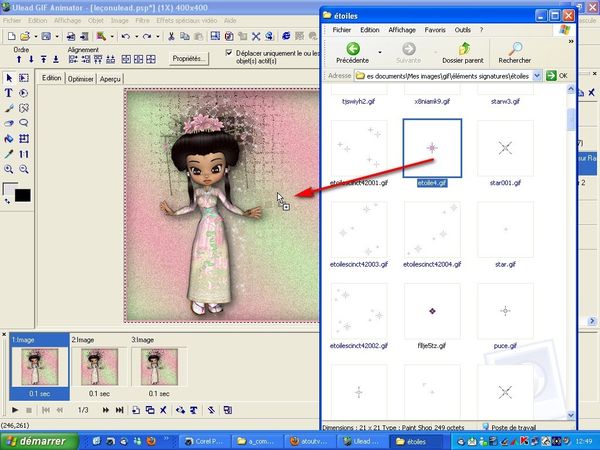Click the Internet Explorer preview icon

(286, 36)
